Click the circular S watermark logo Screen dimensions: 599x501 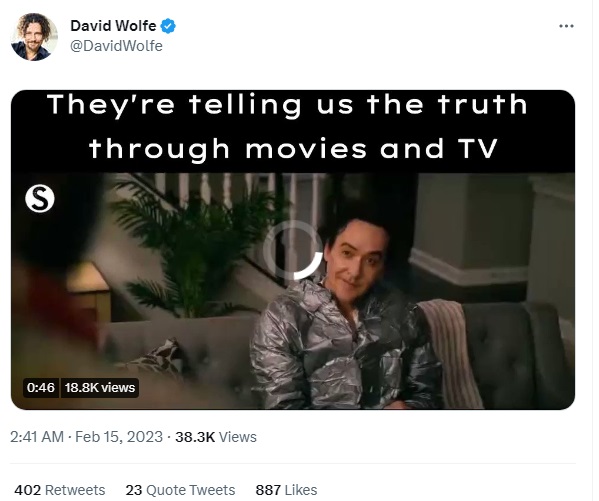[40, 199]
